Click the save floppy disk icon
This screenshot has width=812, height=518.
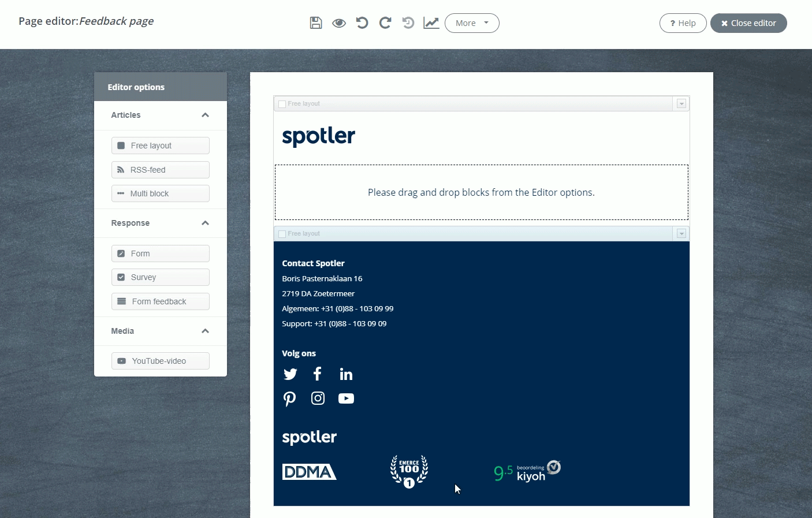316,23
